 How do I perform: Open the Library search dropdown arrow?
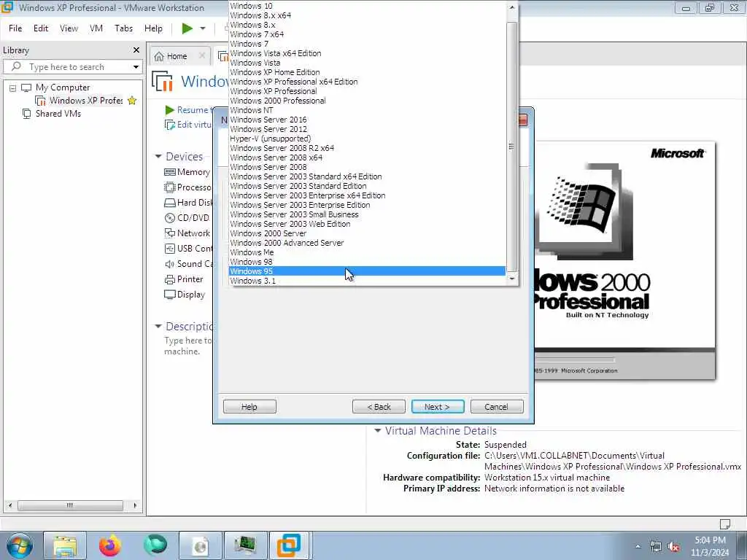click(136, 66)
